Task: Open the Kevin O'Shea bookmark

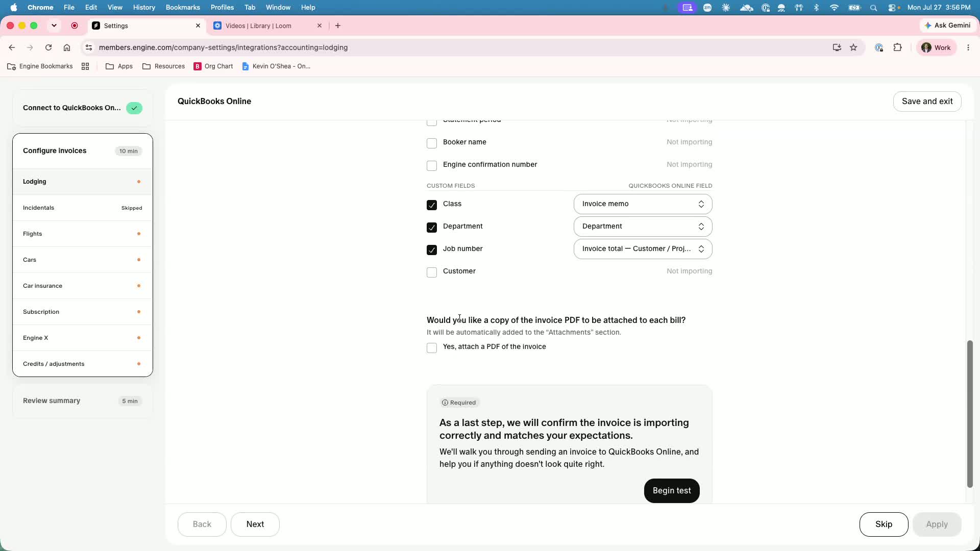Action: tap(276, 66)
